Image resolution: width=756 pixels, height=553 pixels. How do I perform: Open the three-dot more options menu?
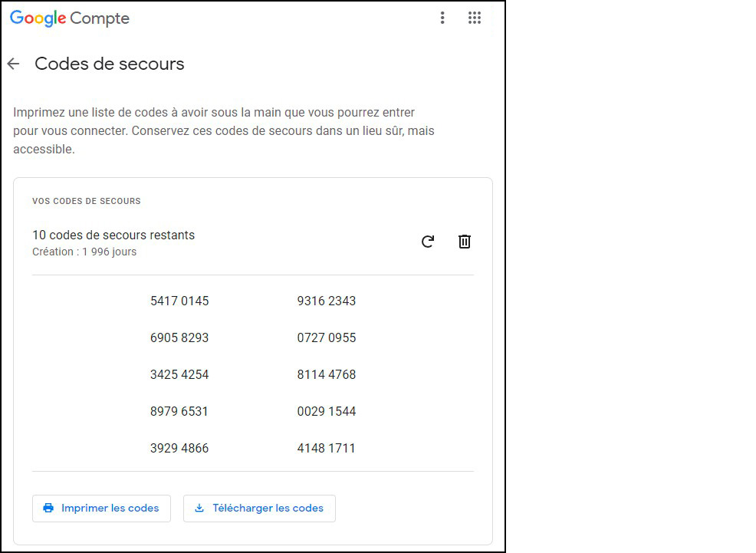[x=442, y=18]
